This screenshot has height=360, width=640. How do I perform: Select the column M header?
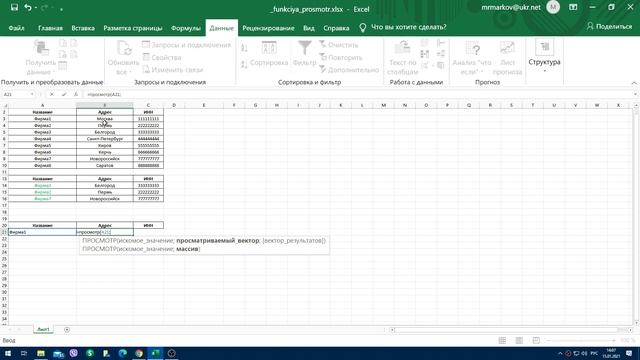pos(383,105)
